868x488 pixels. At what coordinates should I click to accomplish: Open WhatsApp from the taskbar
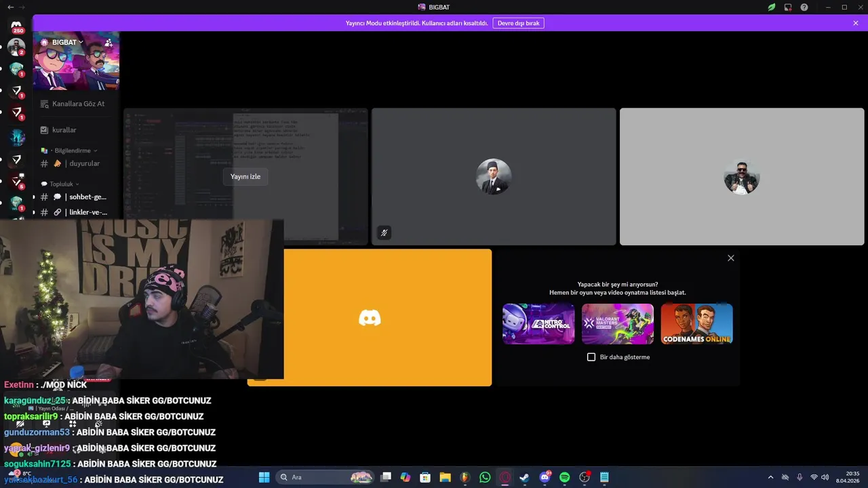click(x=485, y=477)
